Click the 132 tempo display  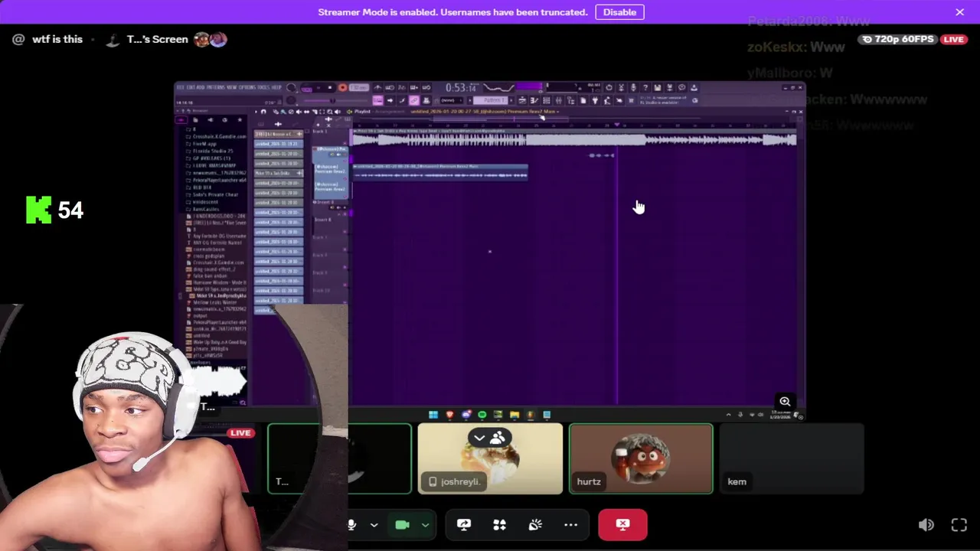tap(359, 87)
